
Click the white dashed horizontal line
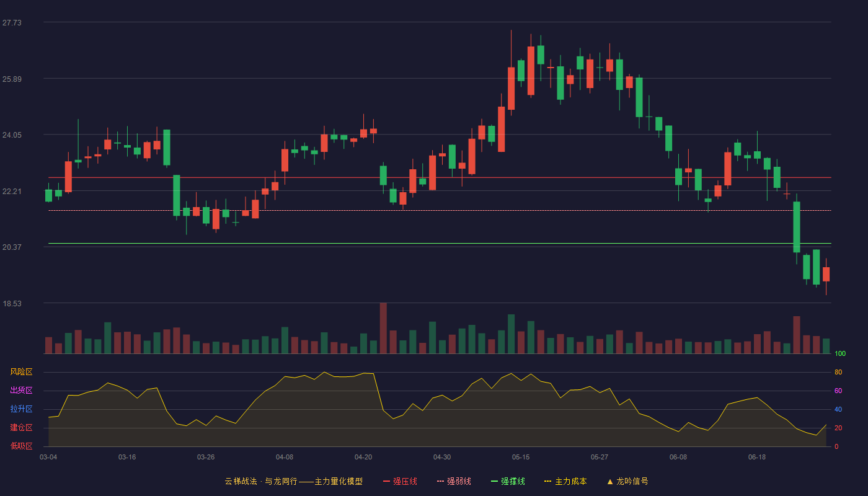[440, 210]
